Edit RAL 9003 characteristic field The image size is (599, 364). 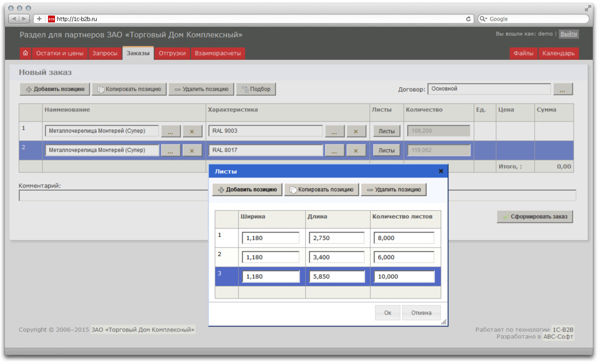pyautogui.click(x=266, y=131)
